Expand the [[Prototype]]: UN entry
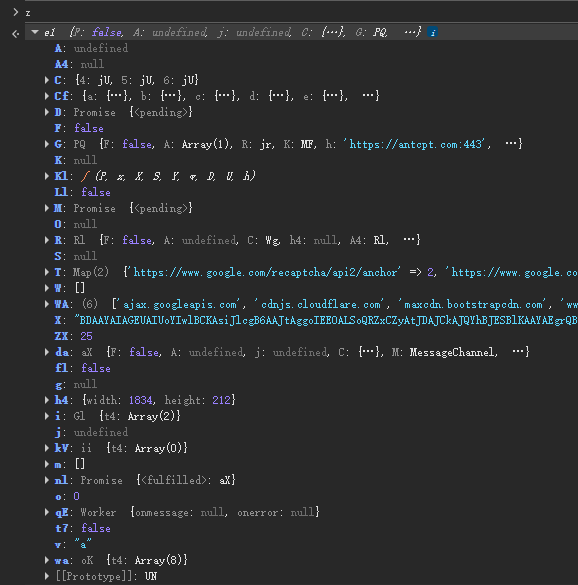The height and width of the screenshot is (585, 578). click(47, 576)
